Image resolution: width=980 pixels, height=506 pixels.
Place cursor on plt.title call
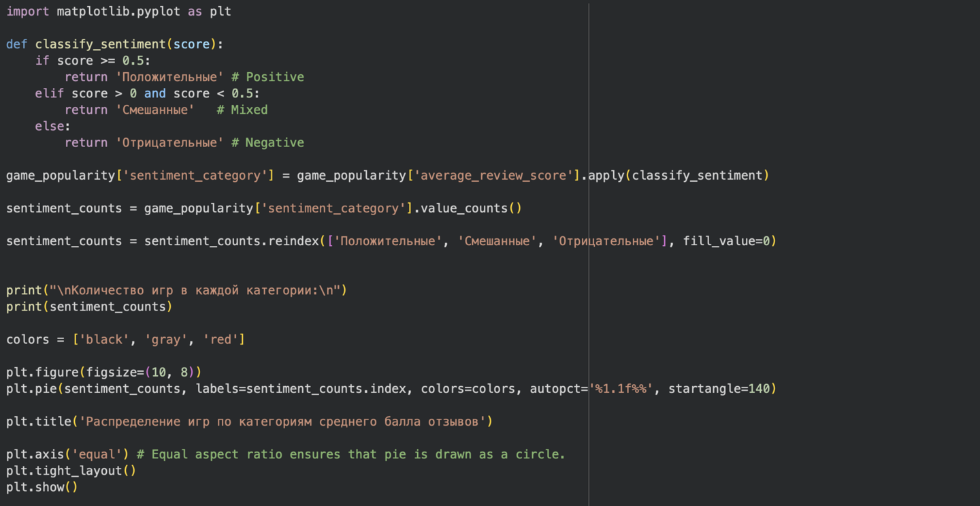pyautogui.click(x=38, y=422)
